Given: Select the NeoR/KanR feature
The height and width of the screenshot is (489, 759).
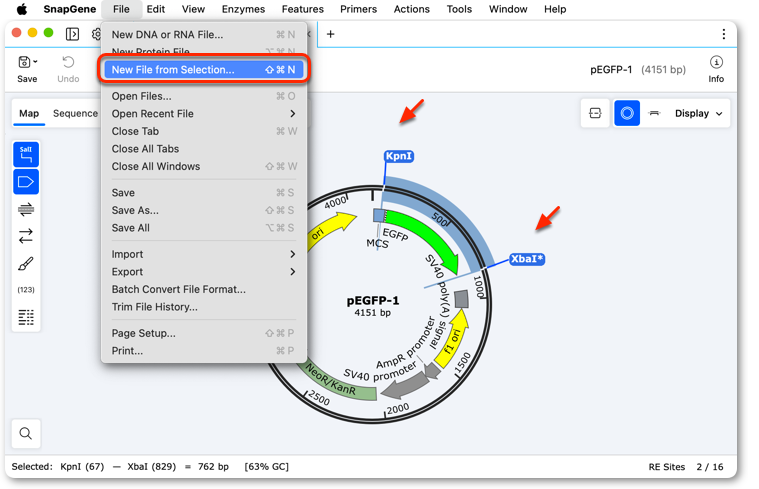Looking at the screenshot, I should click(339, 383).
